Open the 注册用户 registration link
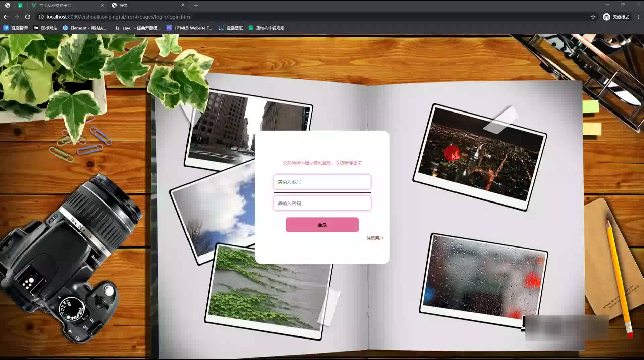 (x=375, y=238)
